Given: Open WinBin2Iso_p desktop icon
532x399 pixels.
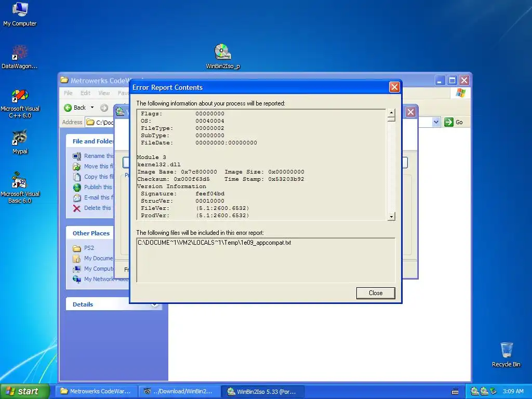Looking at the screenshot, I should (x=222, y=57).
